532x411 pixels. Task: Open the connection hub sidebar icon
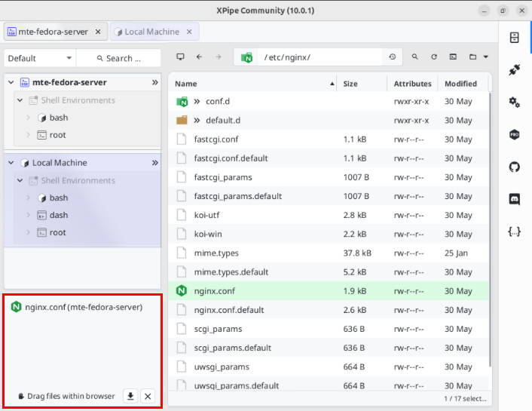pyautogui.click(x=515, y=38)
